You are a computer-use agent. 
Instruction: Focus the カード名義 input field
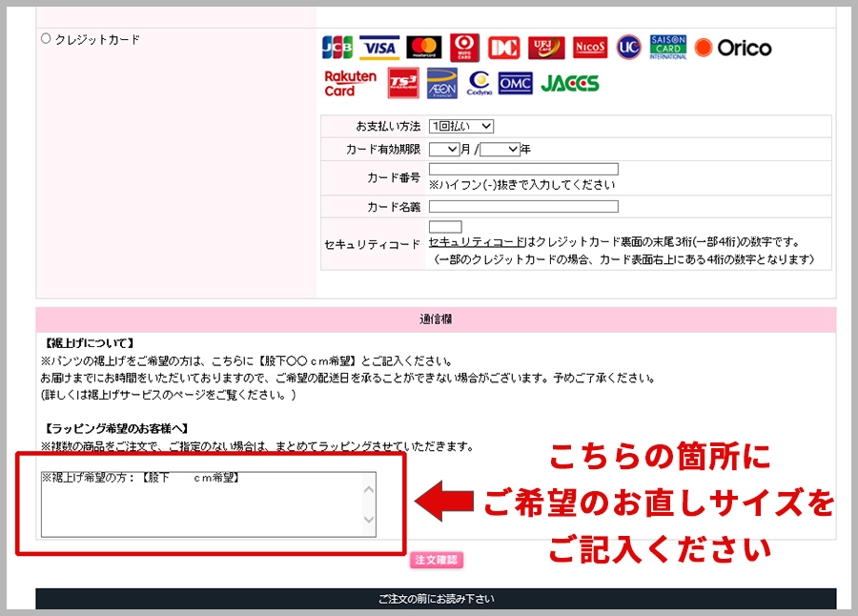(523, 206)
